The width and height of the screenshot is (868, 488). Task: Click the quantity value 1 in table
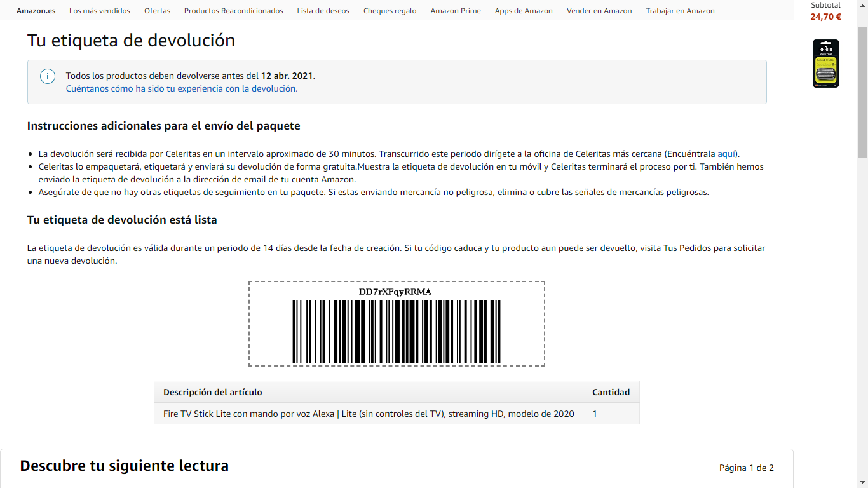pyautogui.click(x=595, y=414)
